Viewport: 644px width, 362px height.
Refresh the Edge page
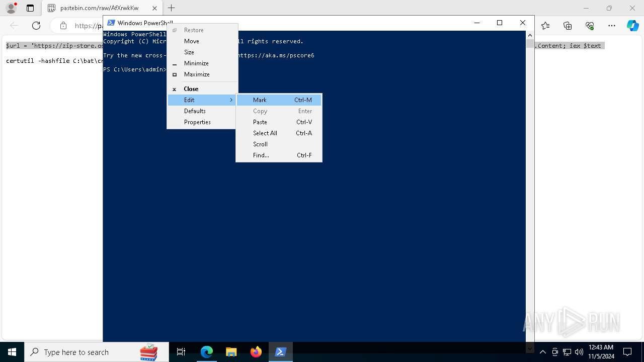point(36,26)
